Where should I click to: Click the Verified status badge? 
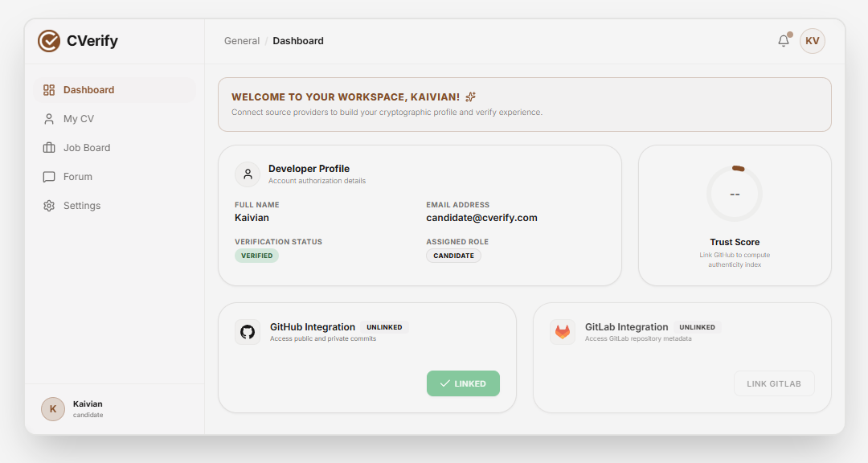coord(257,256)
